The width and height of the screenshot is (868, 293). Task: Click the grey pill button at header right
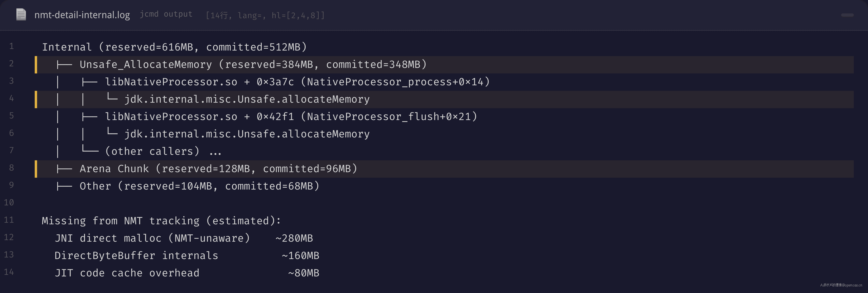(x=847, y=15)
